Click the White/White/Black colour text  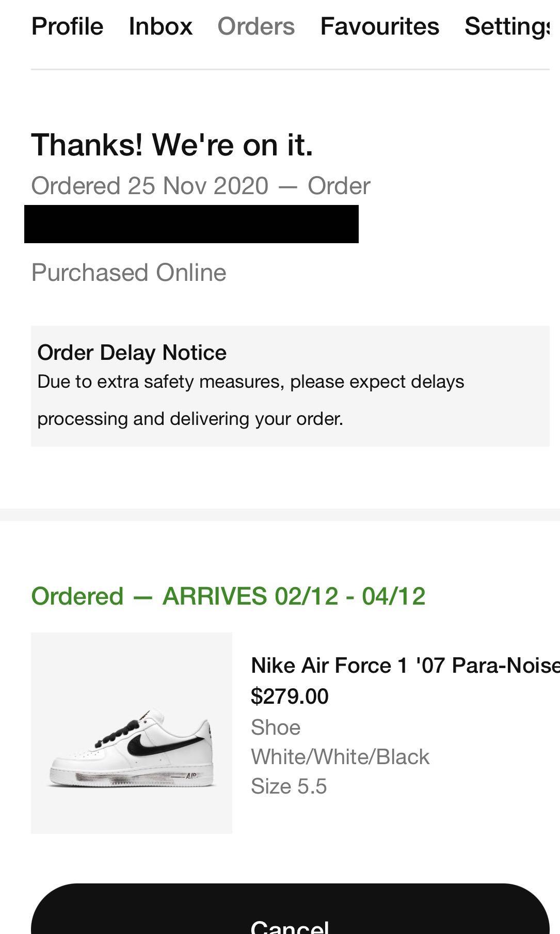340,757
